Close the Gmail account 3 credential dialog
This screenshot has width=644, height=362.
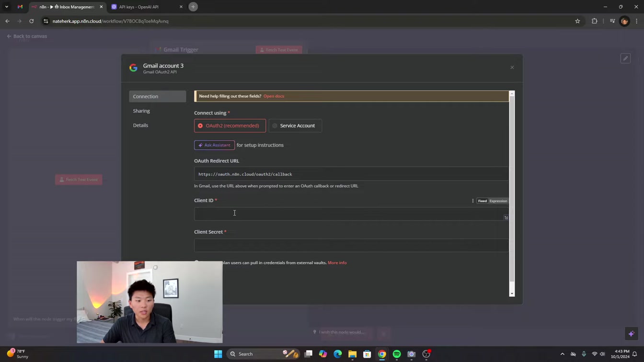(512, 68)
